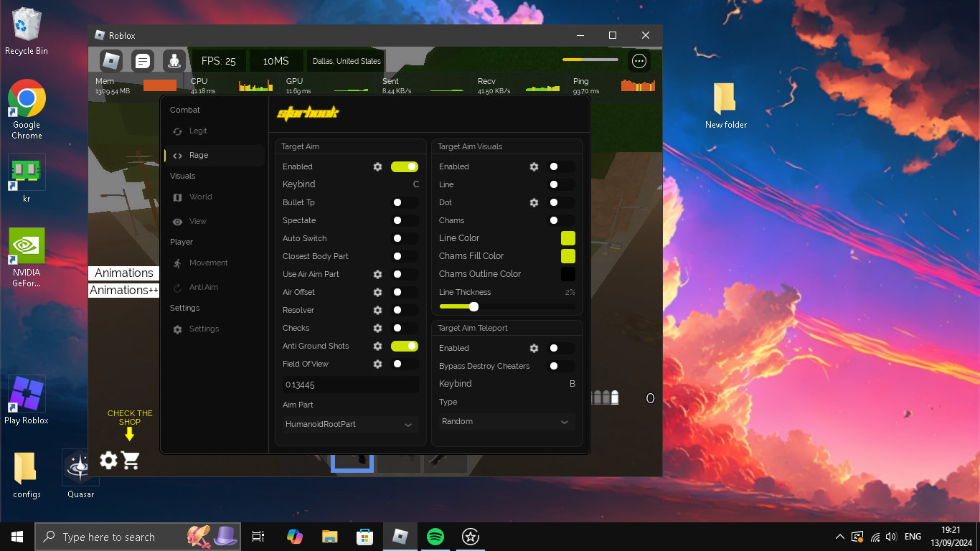
Task: Open gear settings for Use Air Aim Part
Action: tap(377, 274)
